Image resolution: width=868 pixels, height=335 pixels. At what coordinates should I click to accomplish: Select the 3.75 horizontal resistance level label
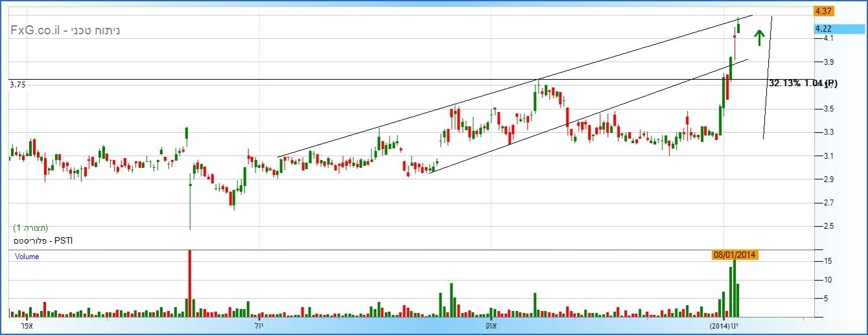17,85
